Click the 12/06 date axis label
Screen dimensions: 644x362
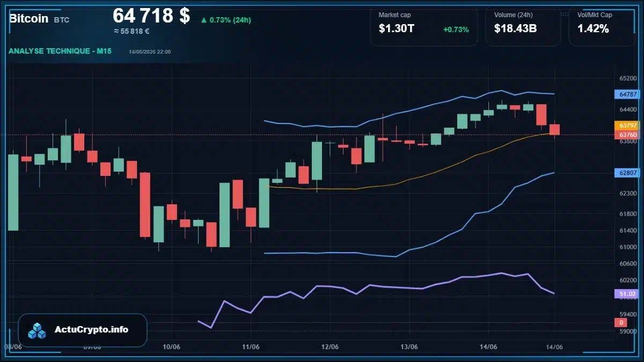tap(330, 347)
